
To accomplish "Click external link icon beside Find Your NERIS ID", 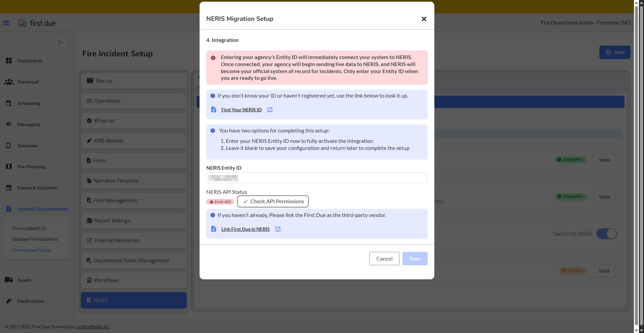I will (x=270, y=110).
